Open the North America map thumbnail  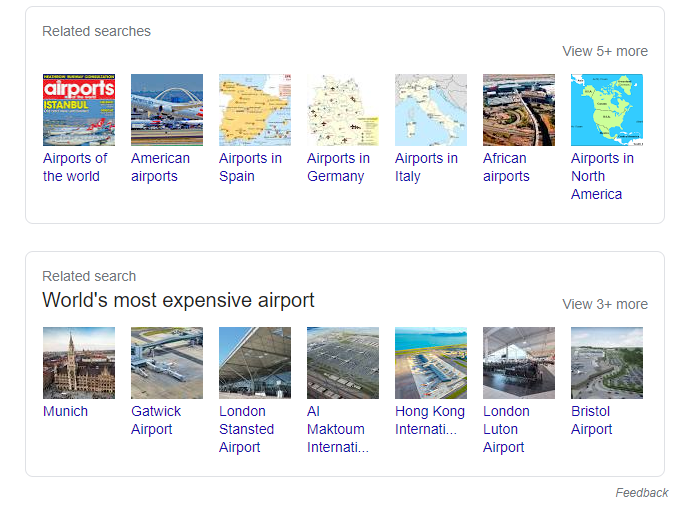click(x=607, y=110)
